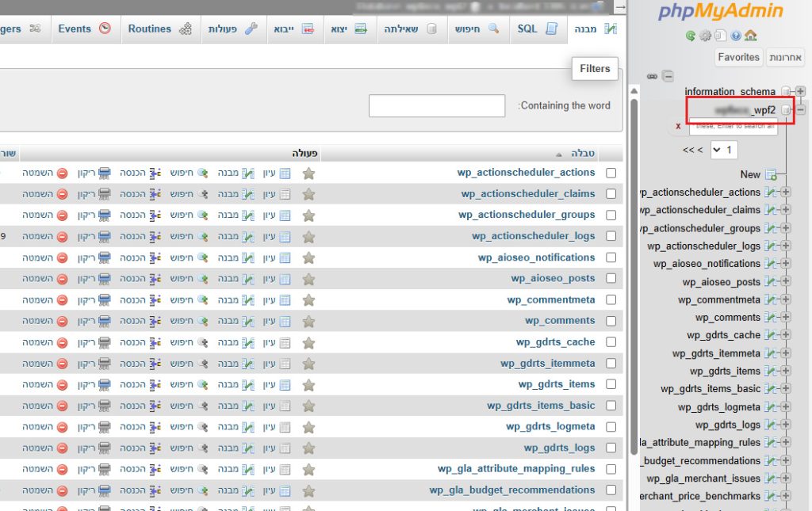
Task: Open the blue documentation help icon
Action: (x=736, y=36)
